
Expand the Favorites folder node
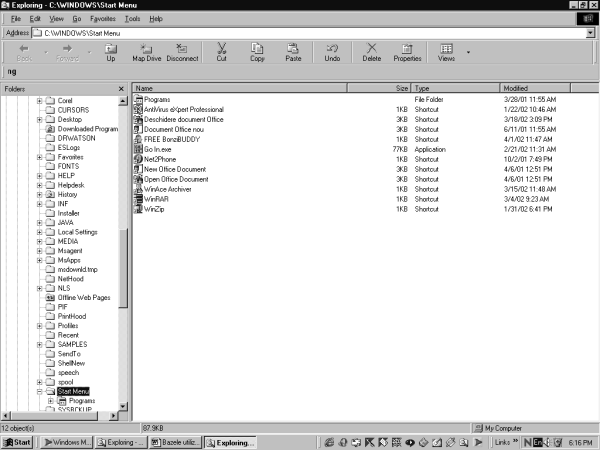point(39,157)
